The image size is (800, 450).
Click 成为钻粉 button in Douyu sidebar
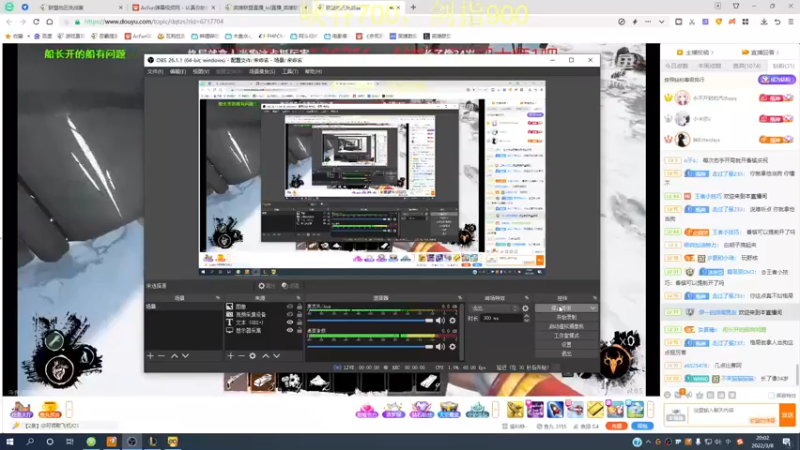click(x=777, y=80)
